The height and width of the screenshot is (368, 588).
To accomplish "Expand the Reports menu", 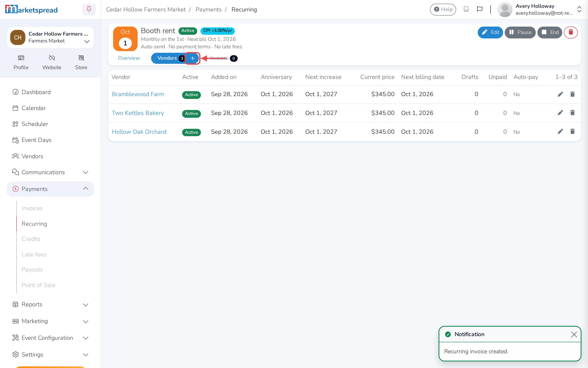I will tap(50, 304).
